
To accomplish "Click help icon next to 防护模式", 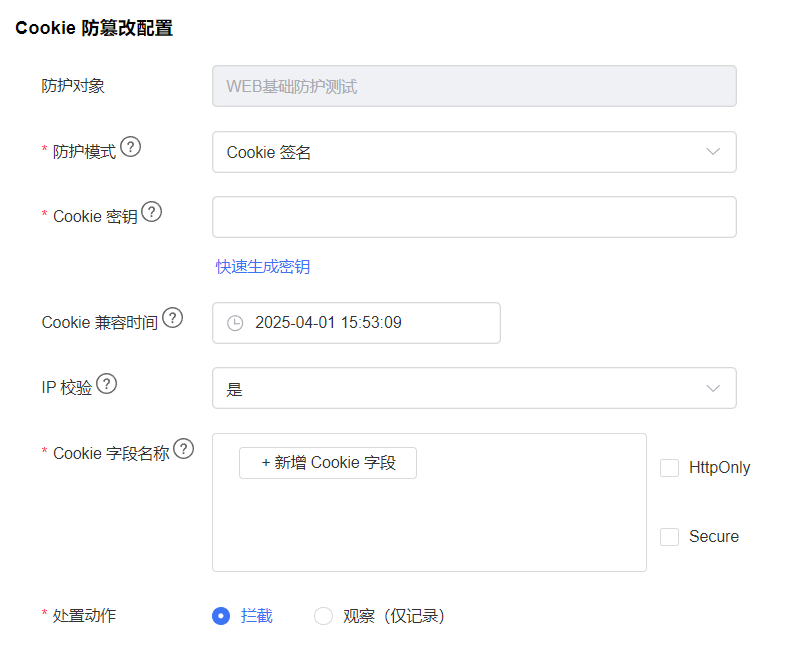I will [x=131, y=147].
